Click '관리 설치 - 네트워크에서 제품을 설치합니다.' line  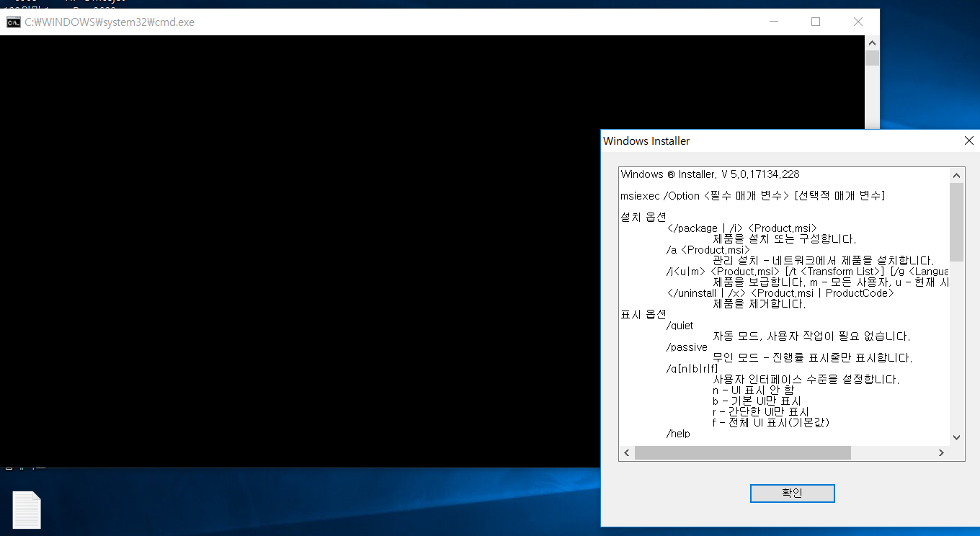[824, 261]
